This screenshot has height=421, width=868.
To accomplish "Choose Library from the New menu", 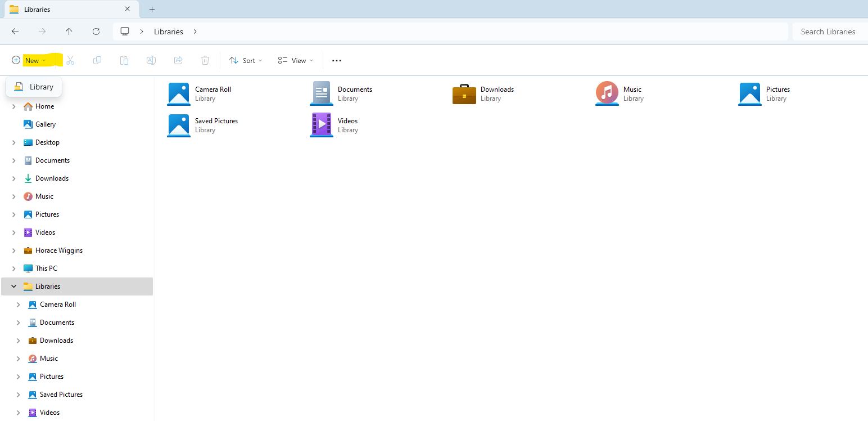I will coord(34,87).
